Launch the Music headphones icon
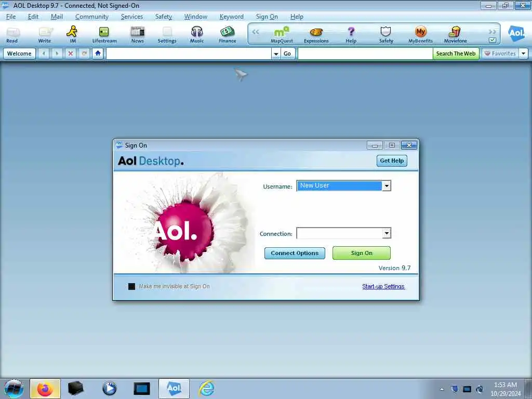This screenshot has height=399, width=532. 197,35
